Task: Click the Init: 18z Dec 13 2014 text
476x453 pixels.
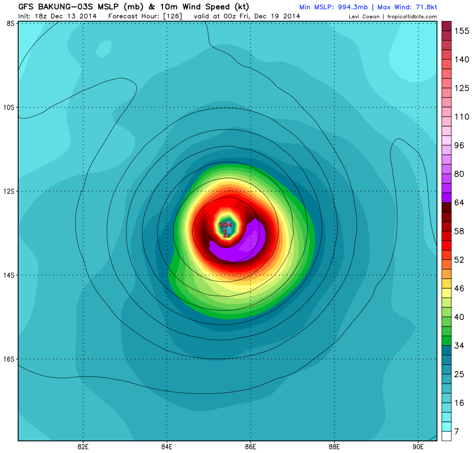Action: pyautogui.click(x=58, y=16)
